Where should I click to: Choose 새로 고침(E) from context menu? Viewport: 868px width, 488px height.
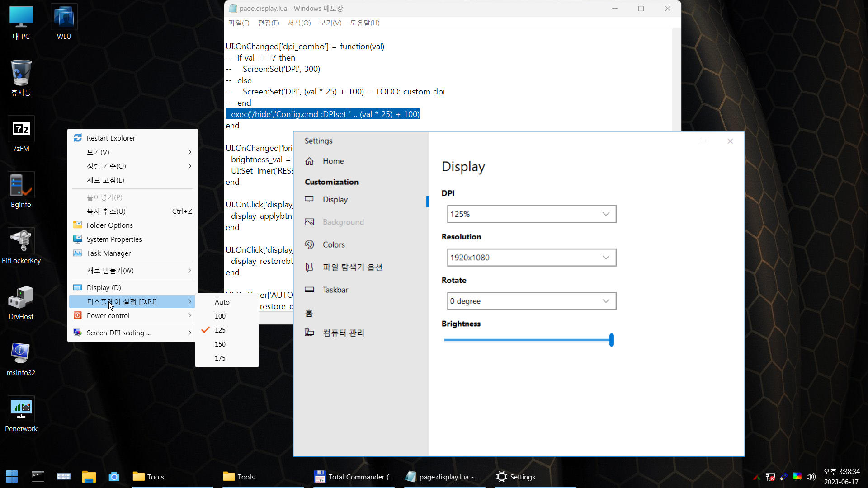(132, 180)
